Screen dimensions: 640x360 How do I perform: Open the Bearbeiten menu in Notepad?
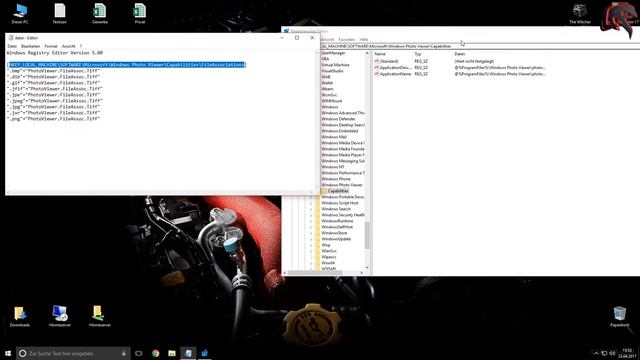[x=31, y=46]
